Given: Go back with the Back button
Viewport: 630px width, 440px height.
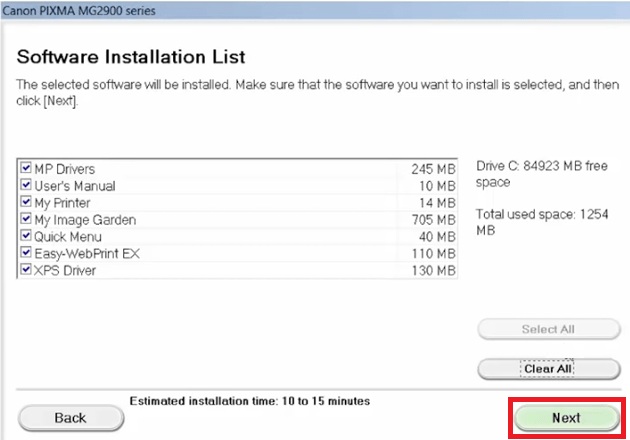Looking at the screenshot, I should tap(71, 418).
